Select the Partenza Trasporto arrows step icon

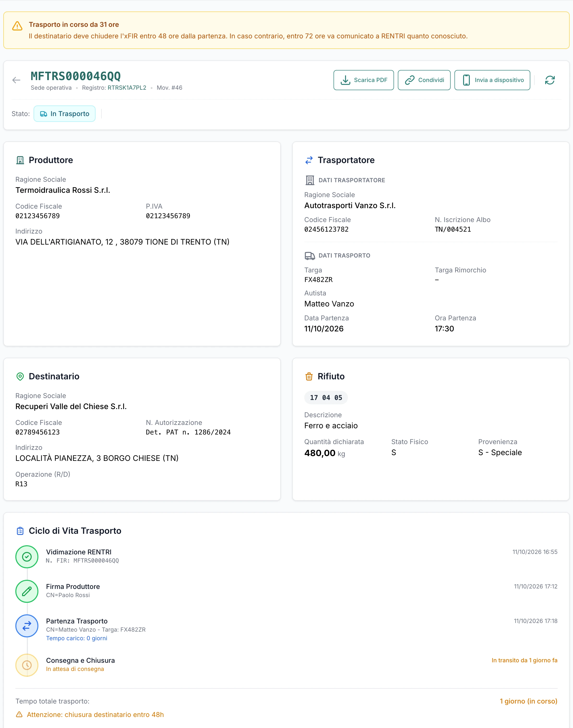click(27, 626)
